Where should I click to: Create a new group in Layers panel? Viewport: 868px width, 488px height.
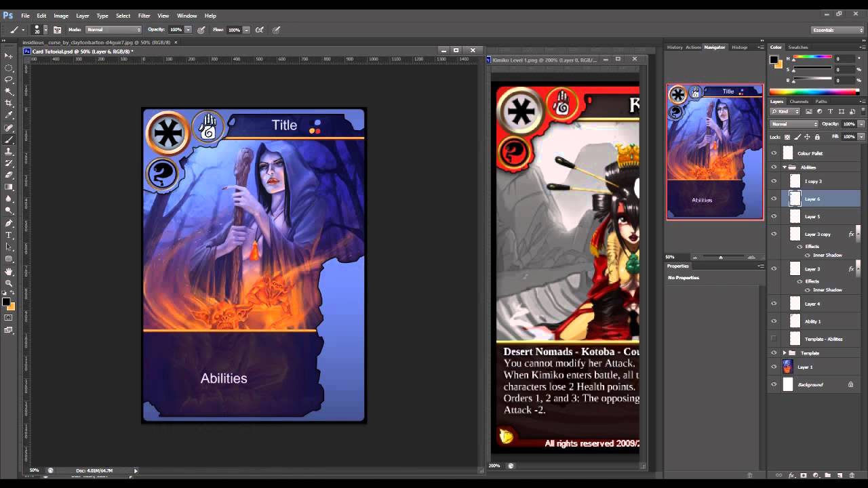pos(828,475)
